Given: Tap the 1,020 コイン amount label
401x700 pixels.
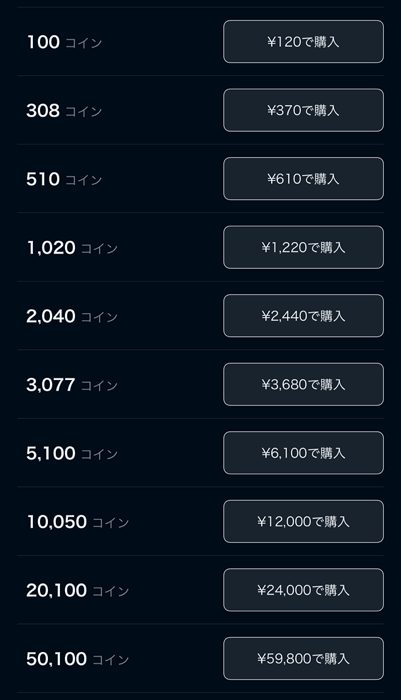Looking at the screenshot, I should pyautogui.click(x=72, y=248).
